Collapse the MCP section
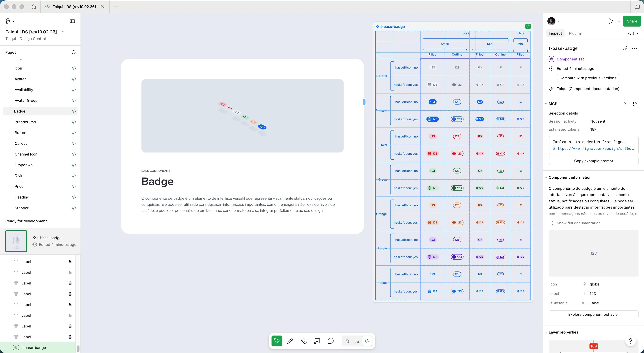 546,104
